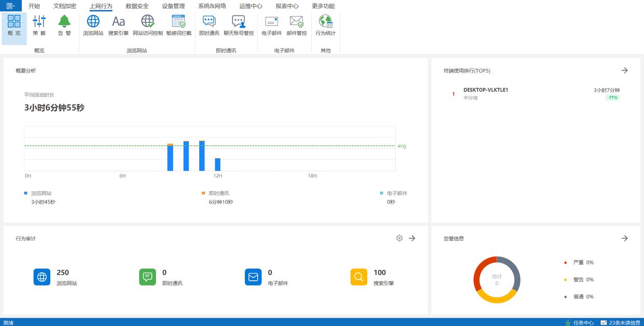Click the 告警 bell icon
The width and height of the screenshot is (644, 326).
click(64, 25)
